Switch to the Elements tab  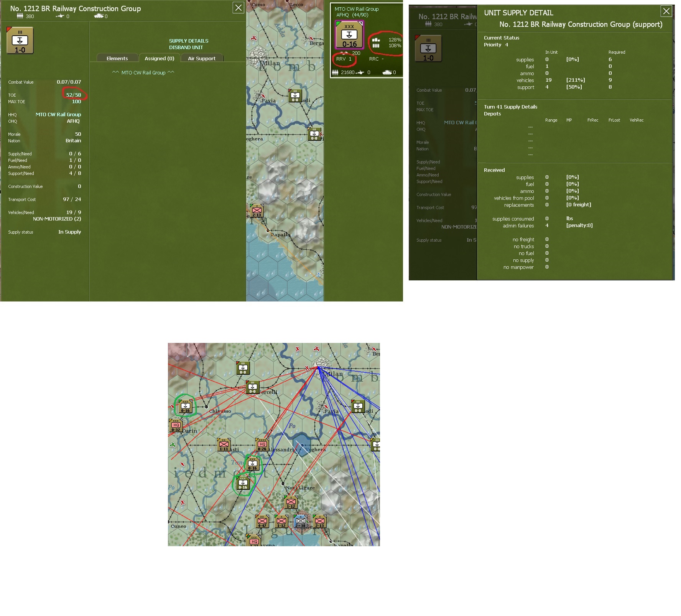click(x=117, y=58)
